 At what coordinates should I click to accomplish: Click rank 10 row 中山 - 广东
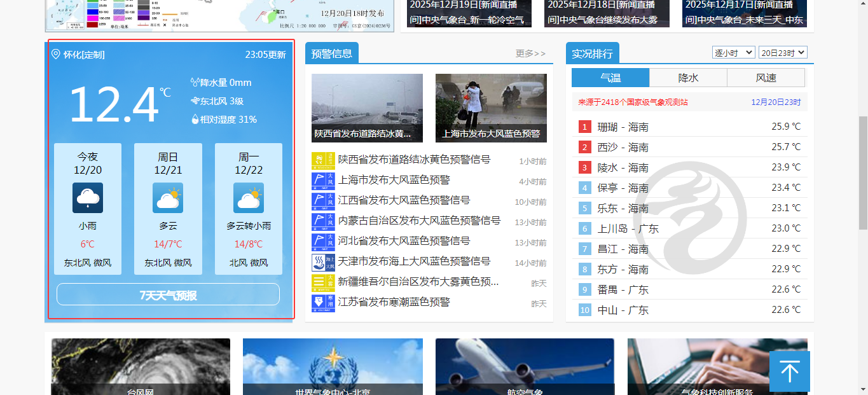click(x=690, y=310)
